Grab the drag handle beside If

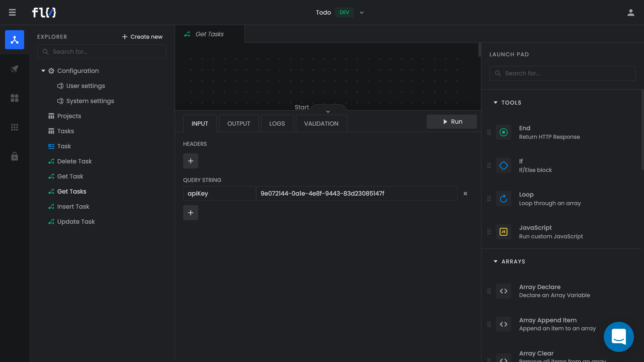tap(489, 165)
